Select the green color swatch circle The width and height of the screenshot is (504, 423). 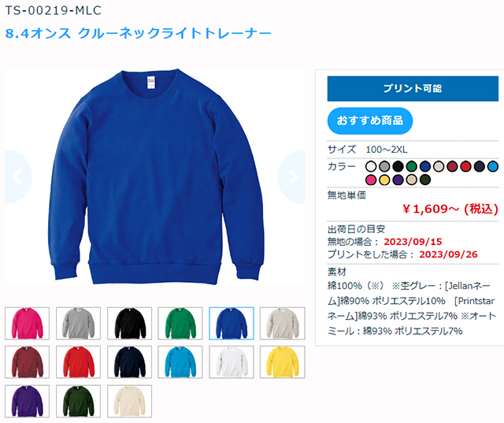click(411, 166)
